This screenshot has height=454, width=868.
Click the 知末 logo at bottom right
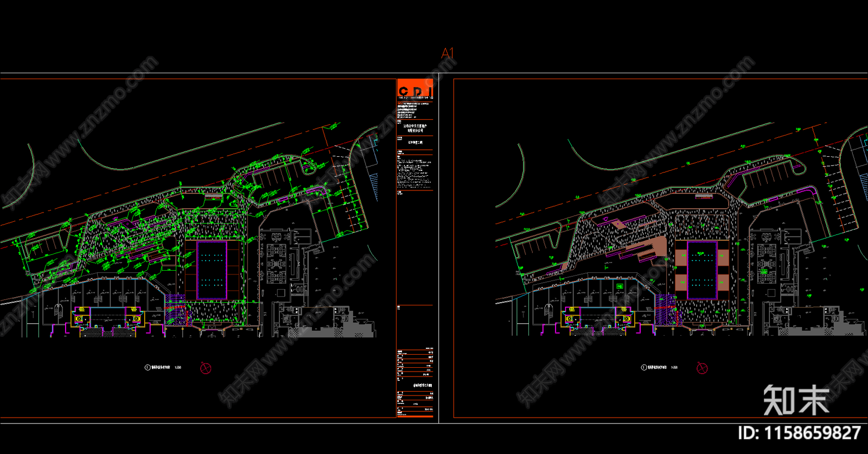coord(796,400)
